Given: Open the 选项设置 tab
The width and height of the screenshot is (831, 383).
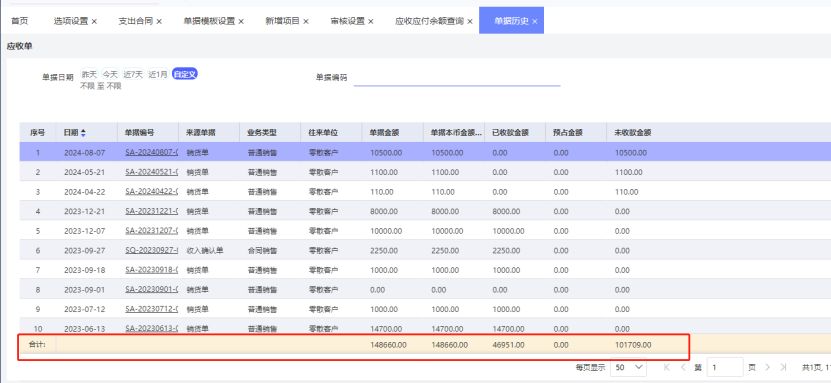Looking at the screenshot, I should click(70, 21).
